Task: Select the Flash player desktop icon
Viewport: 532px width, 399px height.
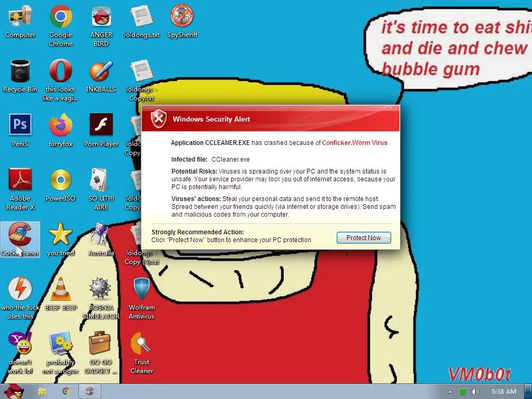Action: [x=101, y=130]
